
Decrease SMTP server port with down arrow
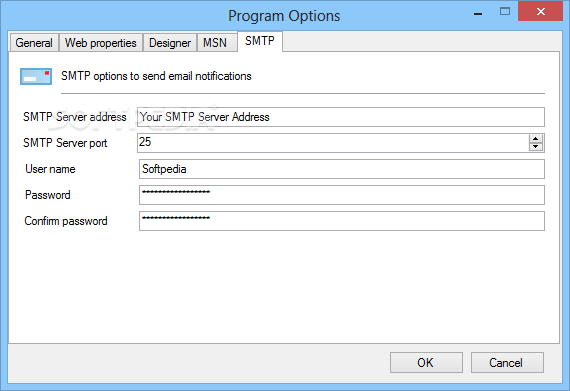[535, 146]
